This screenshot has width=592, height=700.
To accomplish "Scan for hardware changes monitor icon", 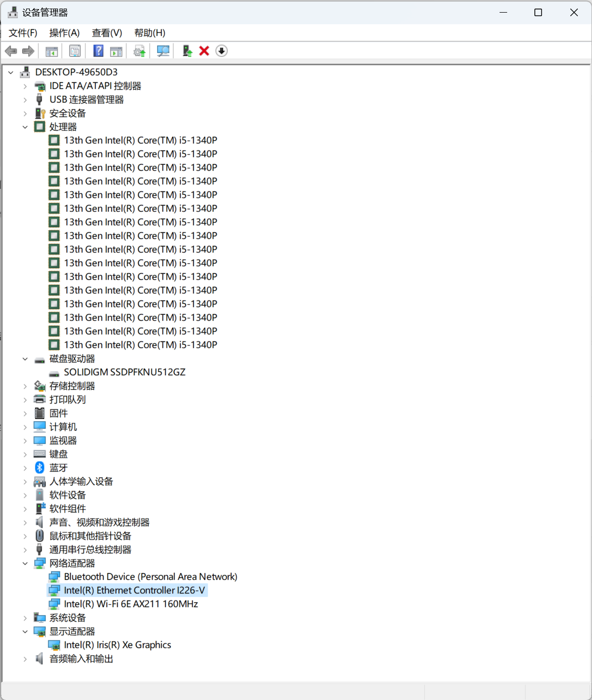I will pos(163,51).
